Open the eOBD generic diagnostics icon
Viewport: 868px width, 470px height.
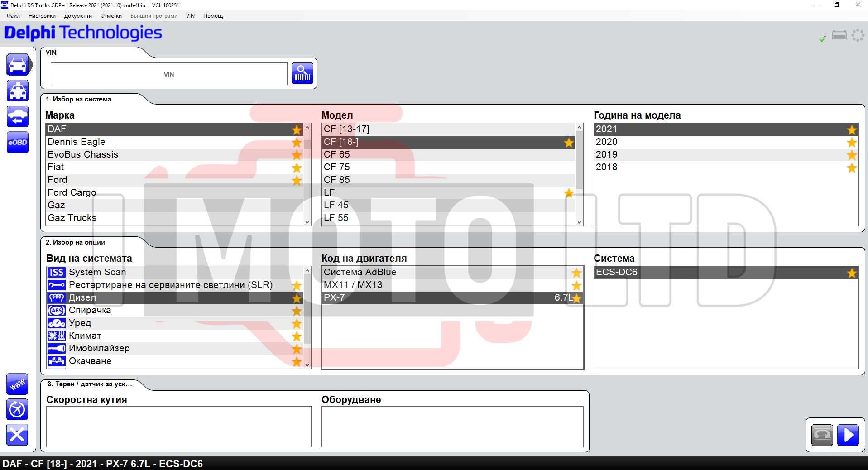[18, 142]
